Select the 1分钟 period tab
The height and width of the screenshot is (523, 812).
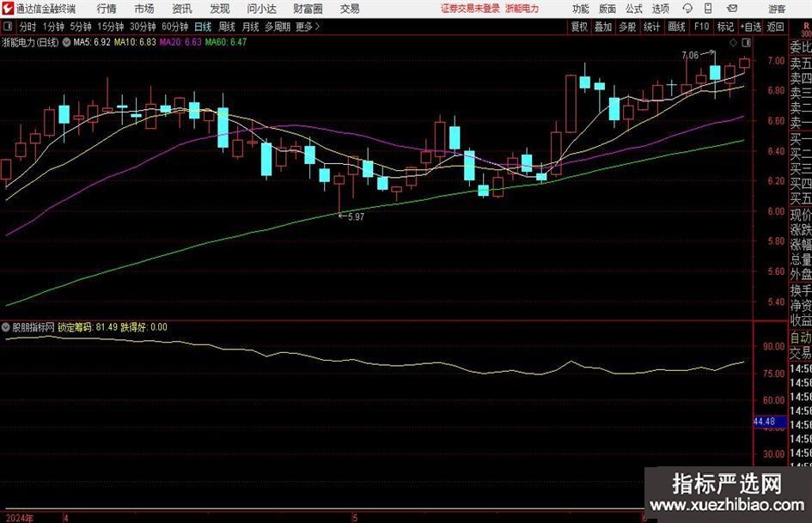pos(53,27)
